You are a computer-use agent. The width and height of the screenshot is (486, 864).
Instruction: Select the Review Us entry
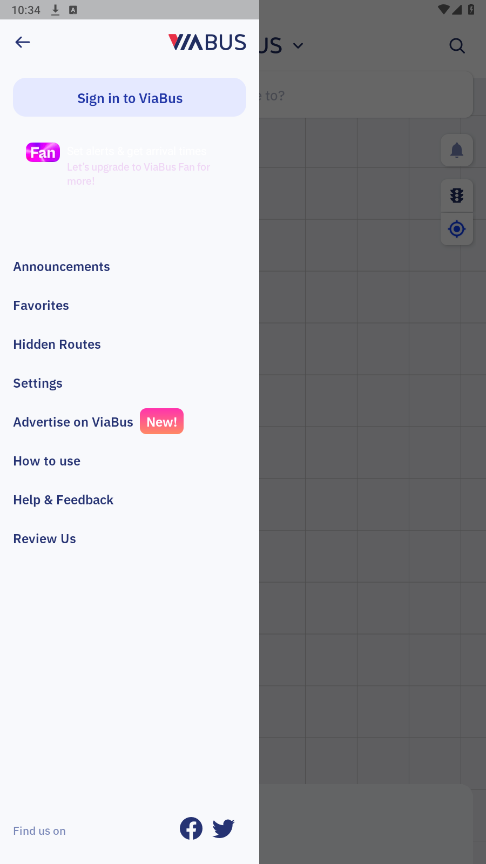coord(45,538)
